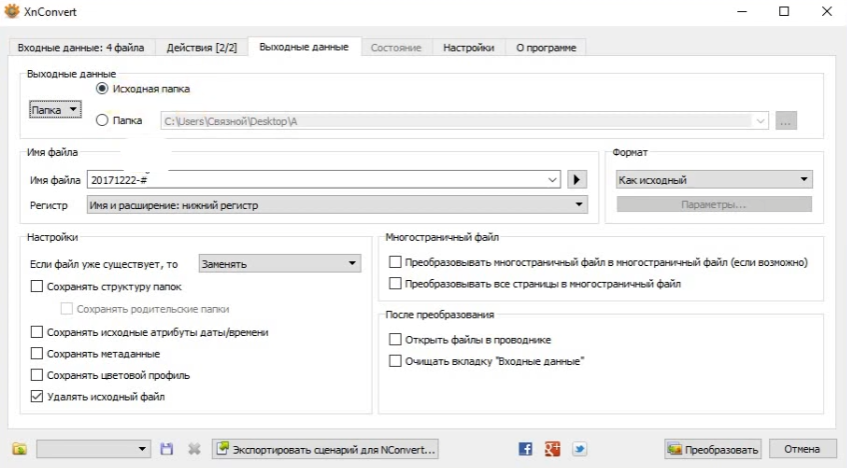Open the load script folder icon
Screen dimensions: 847x468
click(x=19, y=449)
